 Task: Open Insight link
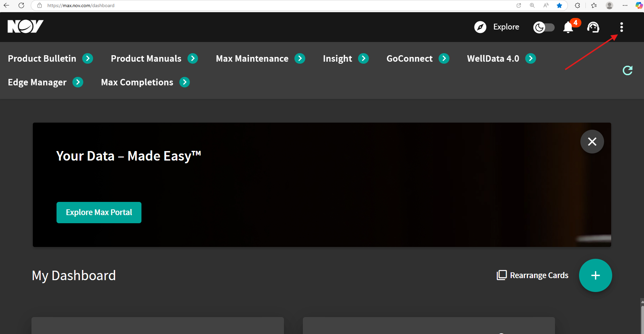pos(337,59)
